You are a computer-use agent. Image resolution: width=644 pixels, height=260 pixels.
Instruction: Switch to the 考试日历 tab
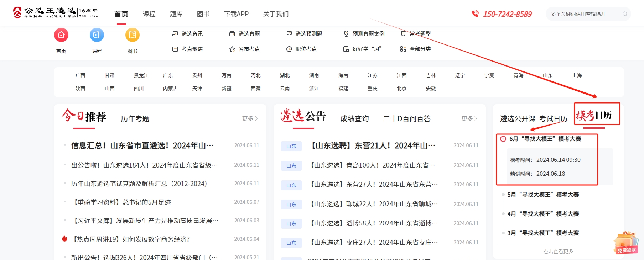click(553, 118)
